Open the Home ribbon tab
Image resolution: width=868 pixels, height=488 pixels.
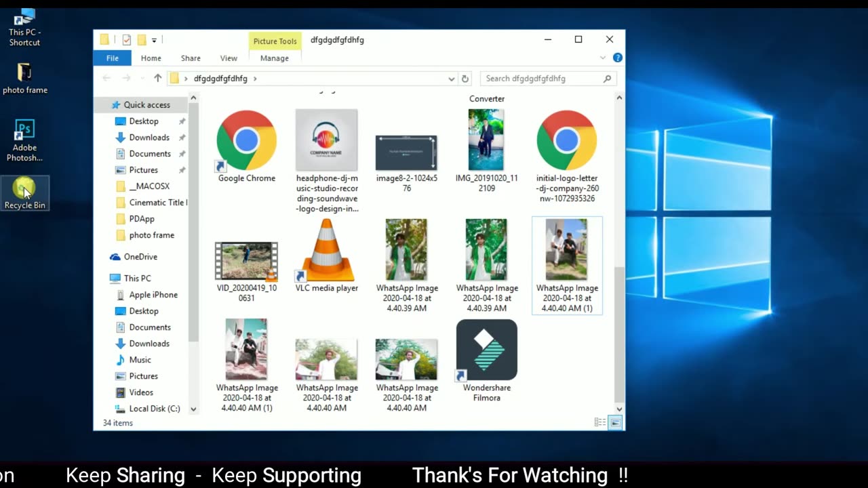(x=151, y=58)
